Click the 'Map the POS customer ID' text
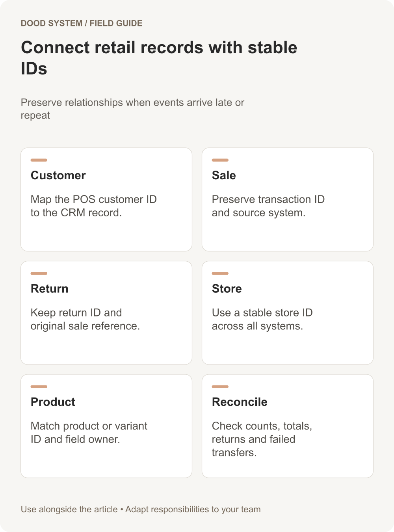394x532 pixels. click(x=94, y=206)
